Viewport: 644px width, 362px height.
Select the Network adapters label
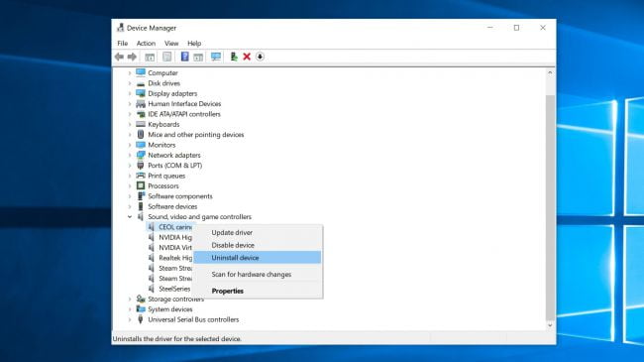[x=174, y=155]
